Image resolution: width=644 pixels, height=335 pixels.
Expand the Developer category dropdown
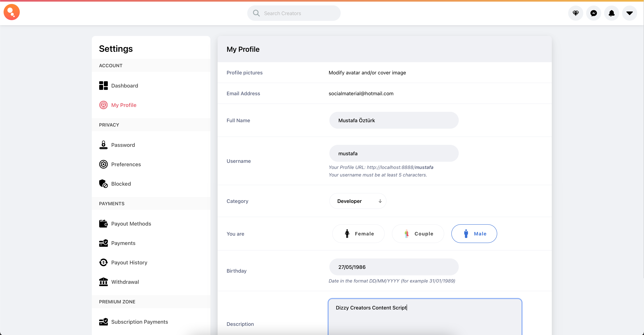coord(358,201)
